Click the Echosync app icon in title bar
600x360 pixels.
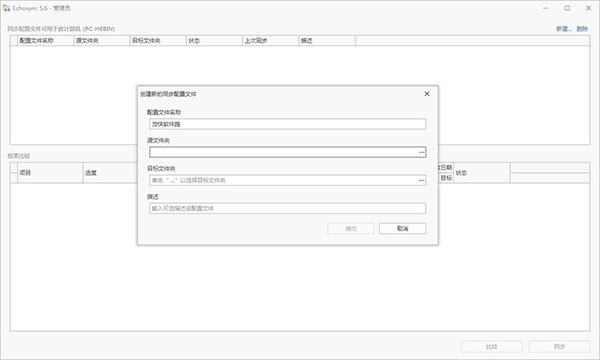(x=7, y=8)
